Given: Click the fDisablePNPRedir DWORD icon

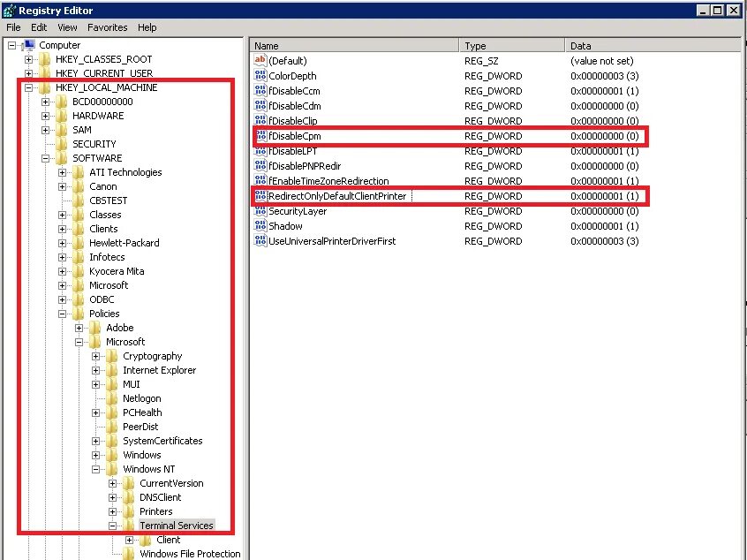Looking at the screenshot, I should click(x=260, y=166).
